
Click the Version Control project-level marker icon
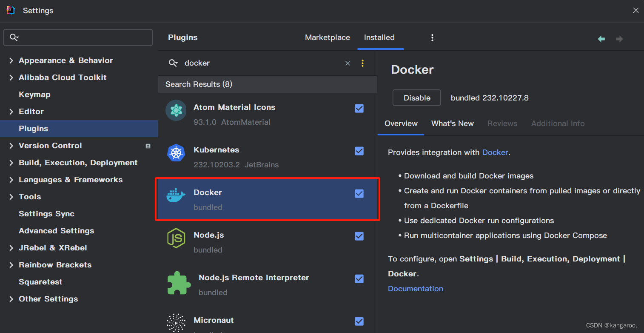pyautogui.click(x=148, y=146)
